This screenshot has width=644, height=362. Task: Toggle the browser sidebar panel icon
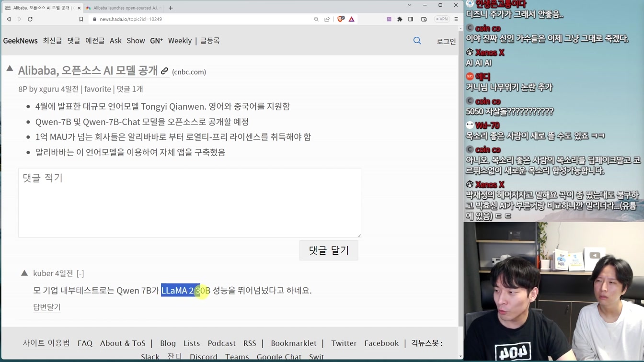(411, 19)
